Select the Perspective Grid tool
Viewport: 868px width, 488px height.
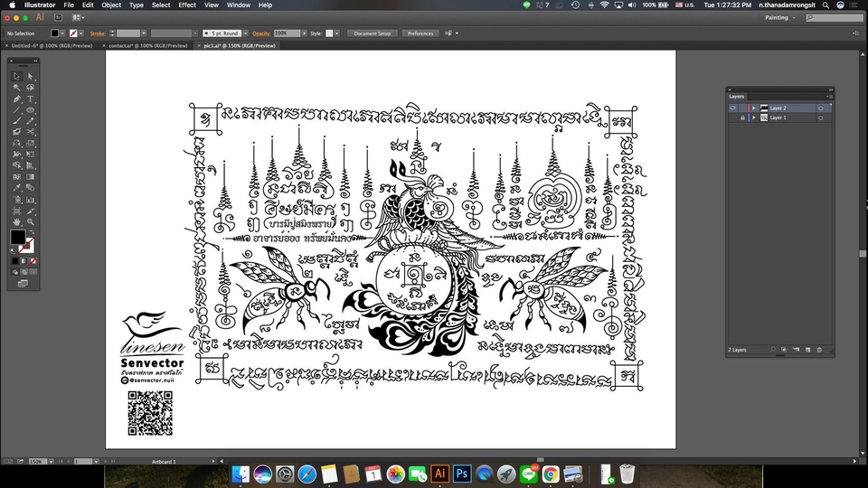pos(31,165)
